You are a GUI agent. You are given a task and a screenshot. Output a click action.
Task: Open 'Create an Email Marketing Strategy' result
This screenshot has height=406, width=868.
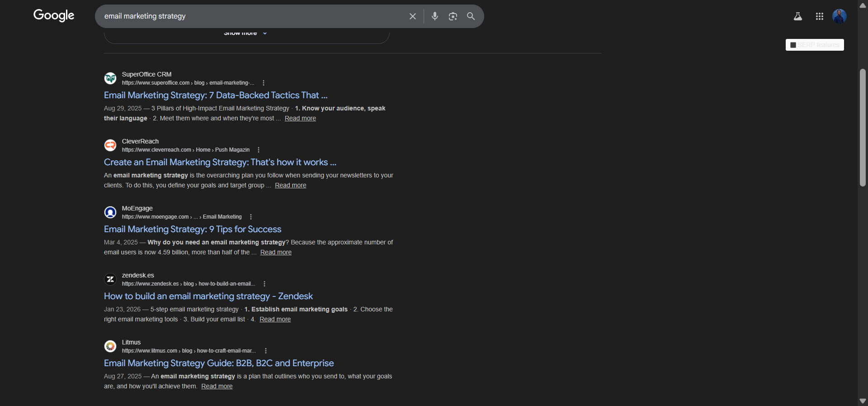click(x=220, y=162)
